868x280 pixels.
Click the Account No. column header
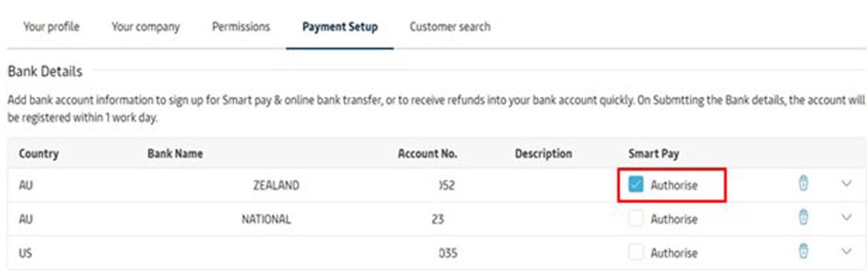[428, 154]
